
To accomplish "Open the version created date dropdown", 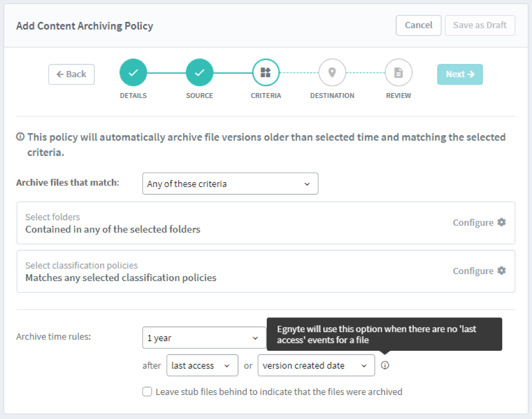I will 316,365.
